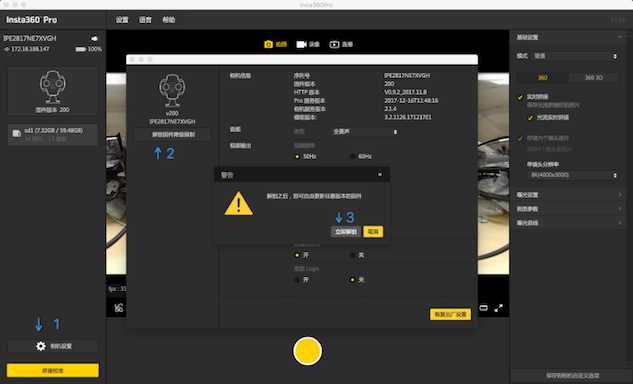The height and width of the screenshot is (384, 633).
Task: Click the camera settings gear icon
Action: point(41,346)
